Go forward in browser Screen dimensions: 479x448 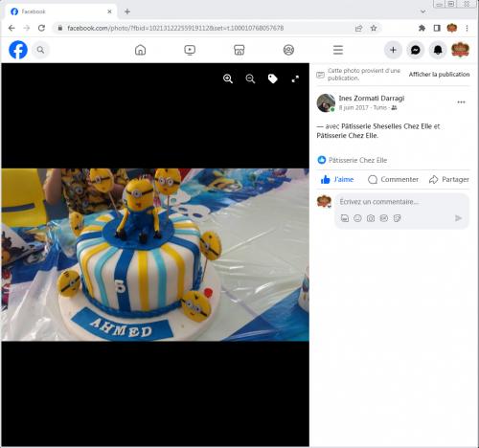pos(27,28)
